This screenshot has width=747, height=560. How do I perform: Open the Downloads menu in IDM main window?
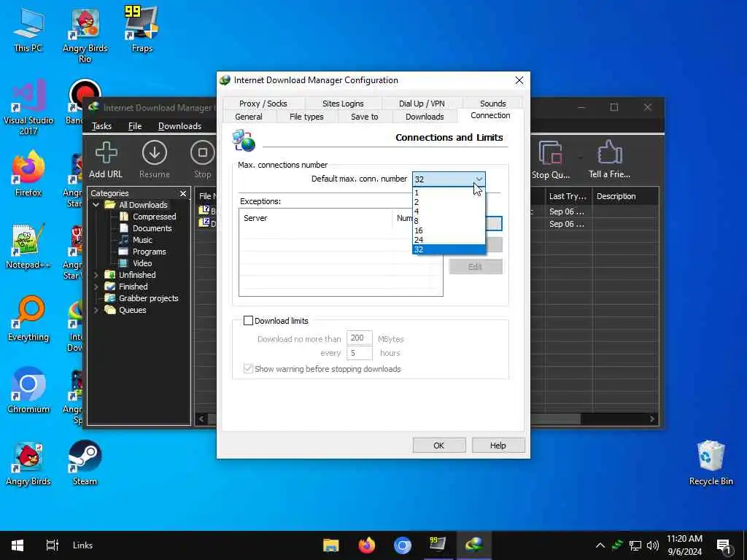[x=179, y=126]
